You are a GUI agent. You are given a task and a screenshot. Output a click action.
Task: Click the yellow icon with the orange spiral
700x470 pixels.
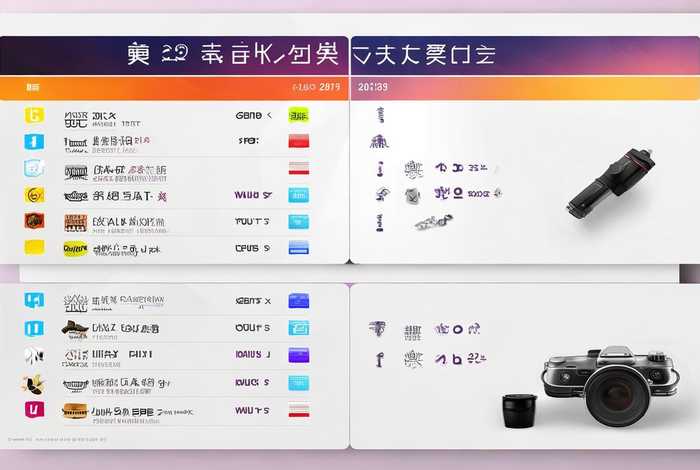click(34, 195)
